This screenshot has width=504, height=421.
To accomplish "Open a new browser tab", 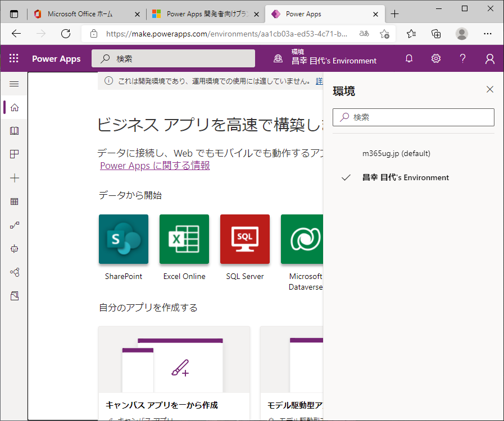I will pyautogui.click(x=394, y=14).
